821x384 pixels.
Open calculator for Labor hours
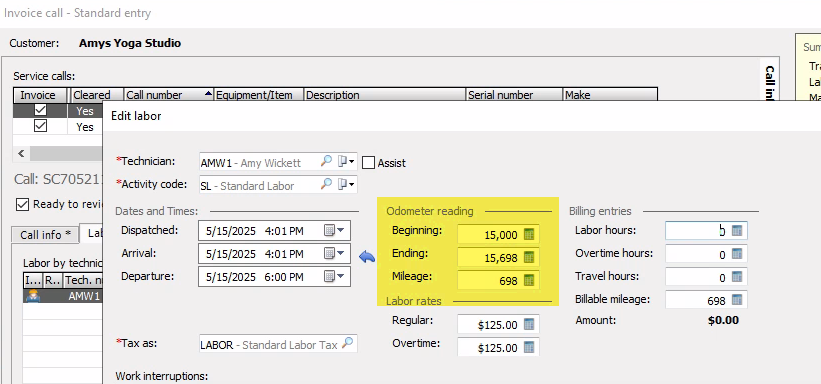737,231
